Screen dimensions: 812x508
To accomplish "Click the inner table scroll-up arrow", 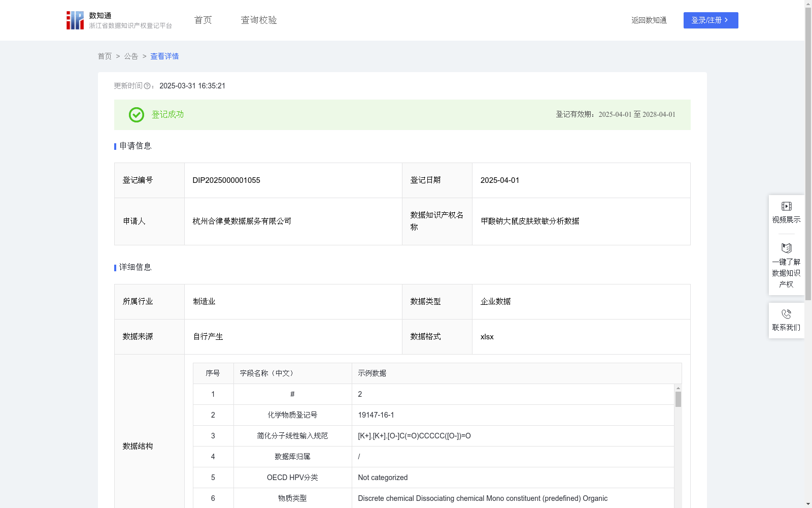I will [x=678, y=388].
